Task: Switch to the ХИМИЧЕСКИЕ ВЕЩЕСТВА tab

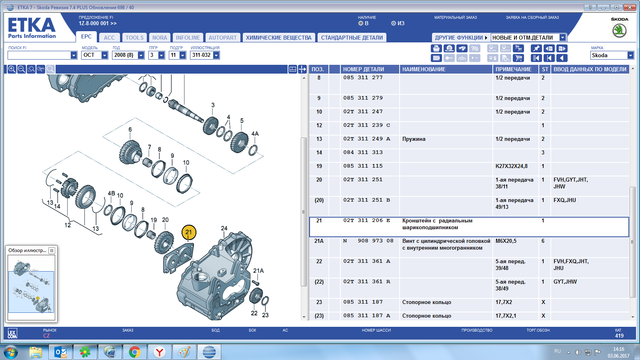Action: point(278,38)
